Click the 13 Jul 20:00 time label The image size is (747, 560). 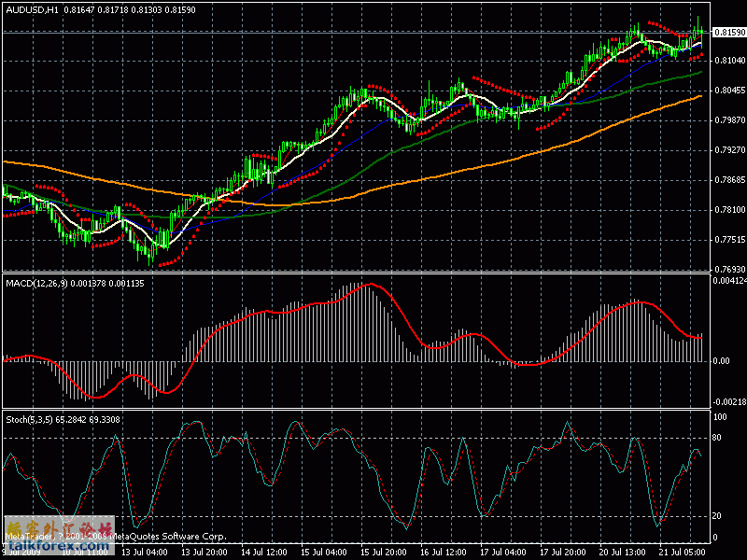point(204,553)
